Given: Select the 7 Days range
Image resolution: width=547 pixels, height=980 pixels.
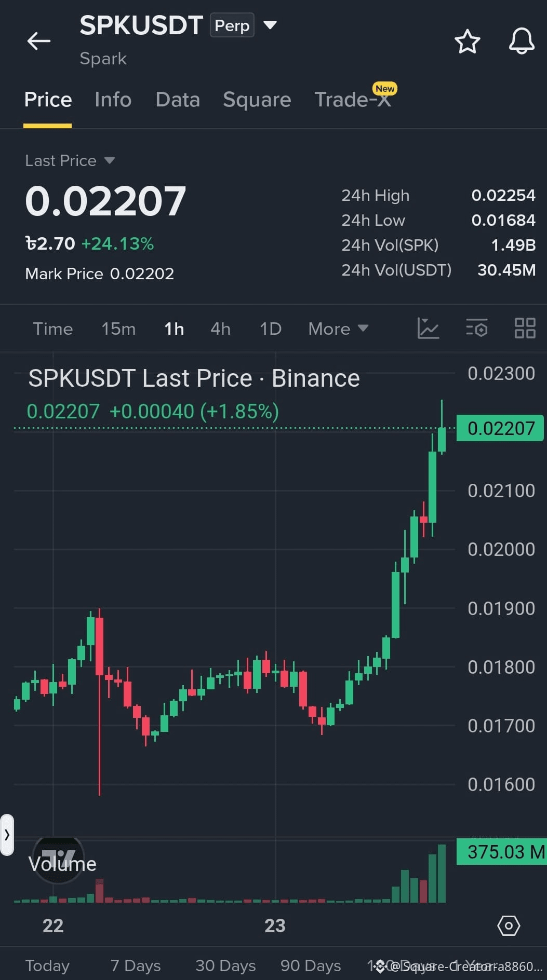Looking at the screenshot, I should point(136,965).
